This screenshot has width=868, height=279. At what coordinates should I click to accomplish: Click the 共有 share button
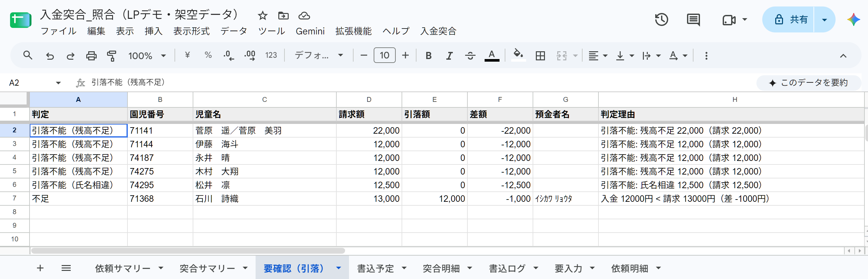(789, 19)
